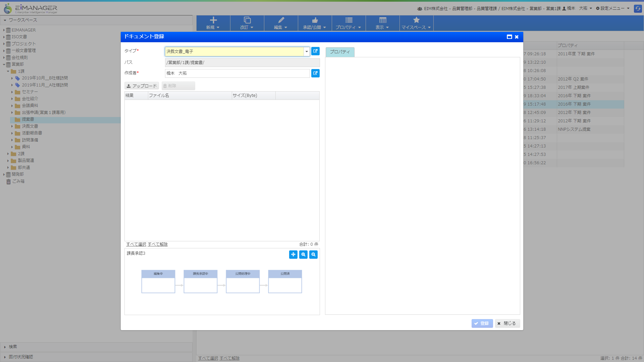
Task: Click the 作成者 field 橋本 大祐
Action: (x=237, y=73)
